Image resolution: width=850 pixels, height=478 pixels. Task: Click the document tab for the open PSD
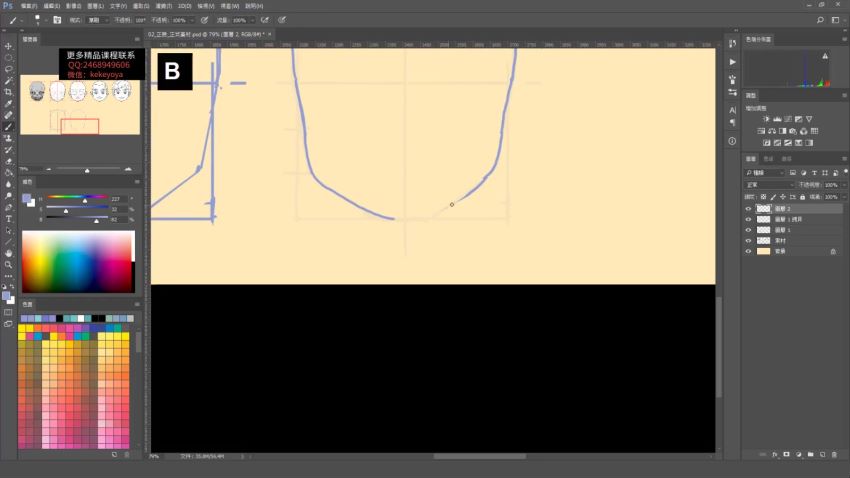click(207, 34)
